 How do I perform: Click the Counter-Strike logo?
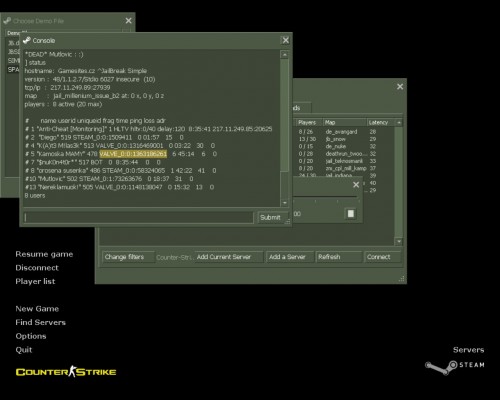tap(66, 372)
